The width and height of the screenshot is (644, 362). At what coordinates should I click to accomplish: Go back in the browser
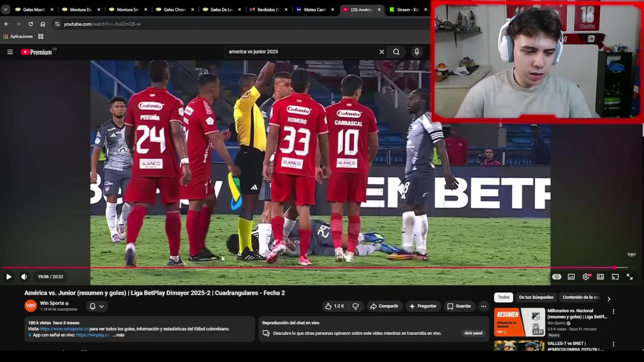coord(7,24)
